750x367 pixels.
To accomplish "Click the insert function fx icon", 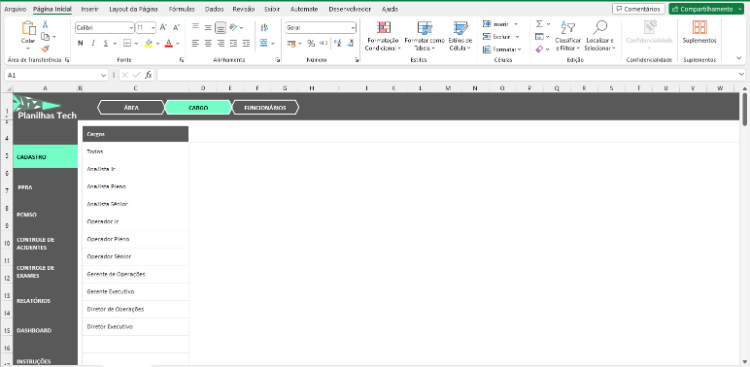I will [x=149, y=75].
